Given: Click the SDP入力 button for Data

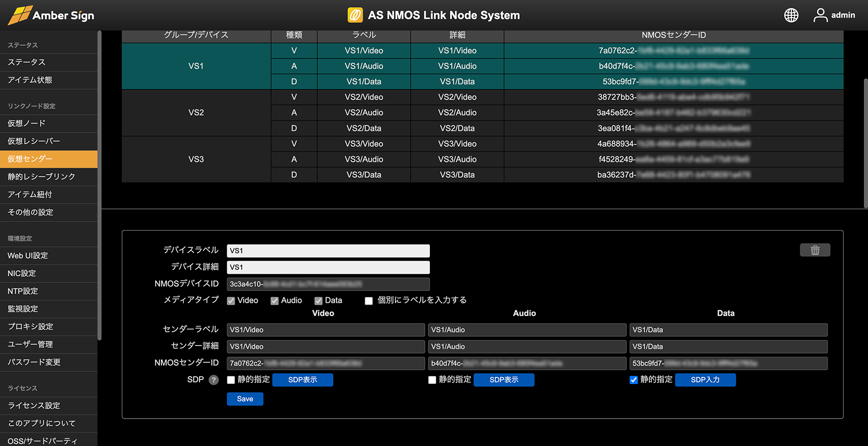Looking at the screenshot, I should tap(705, 380).
